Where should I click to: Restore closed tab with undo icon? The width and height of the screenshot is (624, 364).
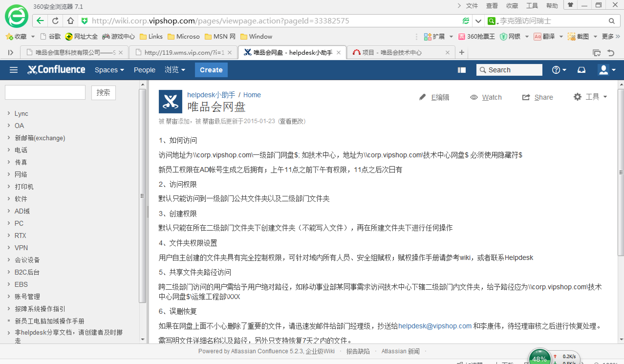coord(611,53)
